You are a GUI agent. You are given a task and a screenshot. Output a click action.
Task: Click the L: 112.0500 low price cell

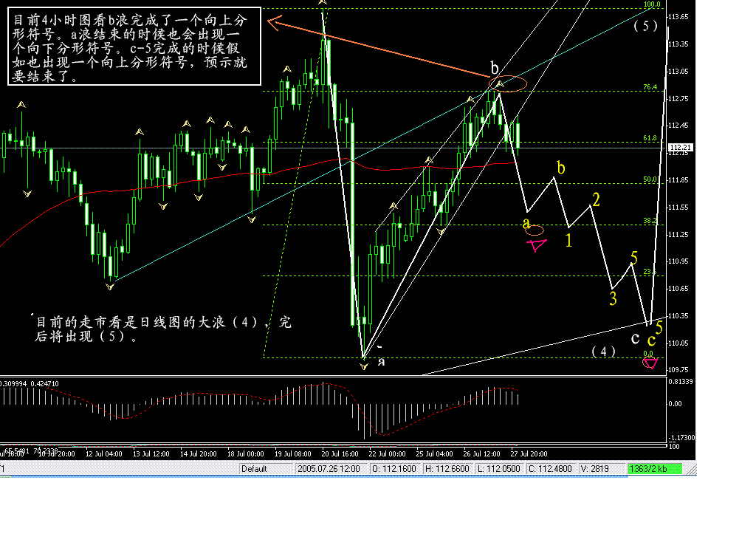tap(498, 468)
